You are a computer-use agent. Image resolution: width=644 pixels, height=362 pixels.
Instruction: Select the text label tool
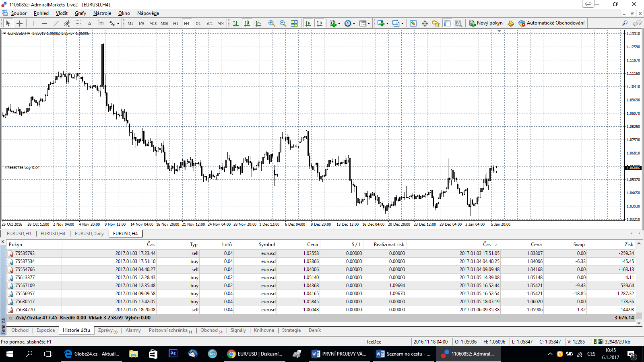click(101, 23)
